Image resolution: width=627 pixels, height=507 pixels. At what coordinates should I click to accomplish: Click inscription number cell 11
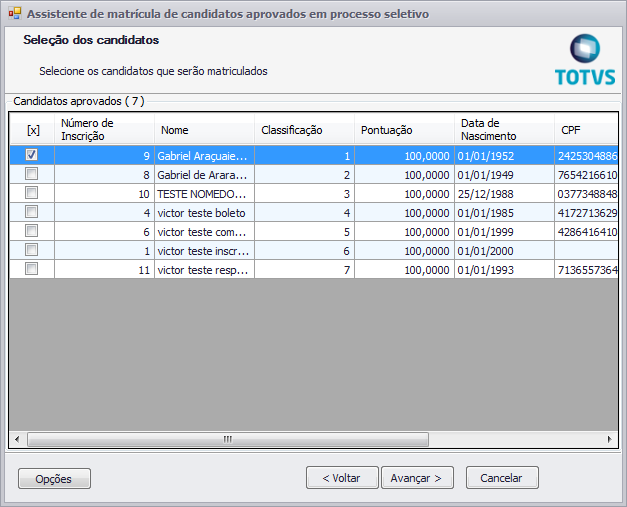104,270
